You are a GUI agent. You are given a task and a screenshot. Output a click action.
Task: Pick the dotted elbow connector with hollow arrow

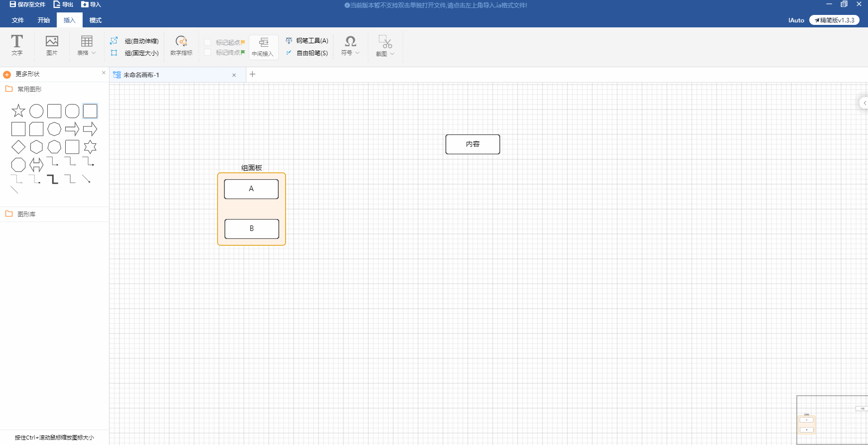click(17, 179)
